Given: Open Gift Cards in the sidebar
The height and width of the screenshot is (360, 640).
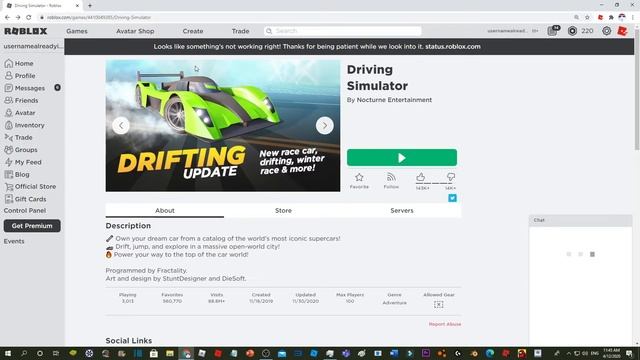Looking at the screenshot, I should pyautogui.click(x=25, y=199).
